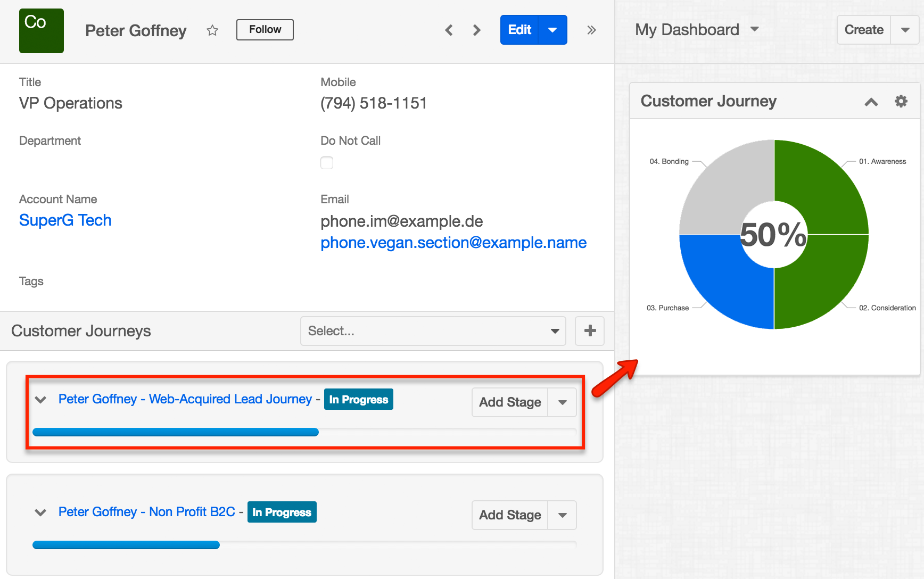Open the My Dashboard dropdown menu

[x=754, y=29]
